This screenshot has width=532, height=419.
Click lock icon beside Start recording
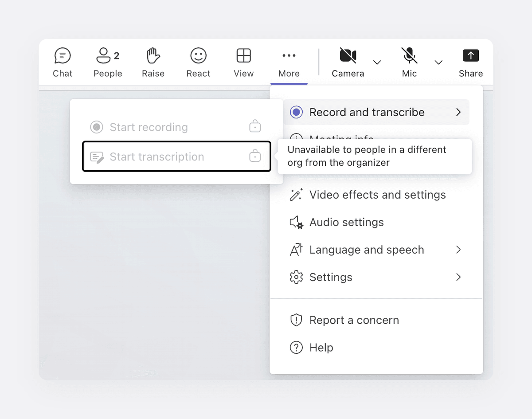point(255,126)
